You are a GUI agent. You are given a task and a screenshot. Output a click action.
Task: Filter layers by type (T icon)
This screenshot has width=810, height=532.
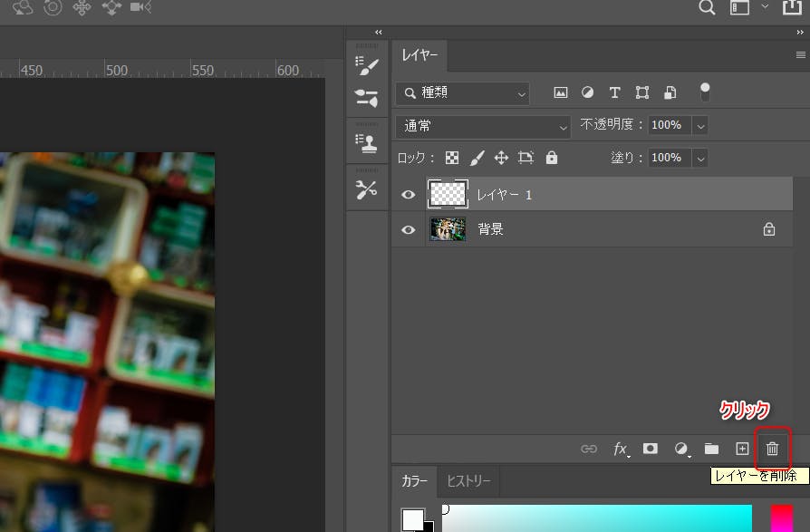point(614,92)
